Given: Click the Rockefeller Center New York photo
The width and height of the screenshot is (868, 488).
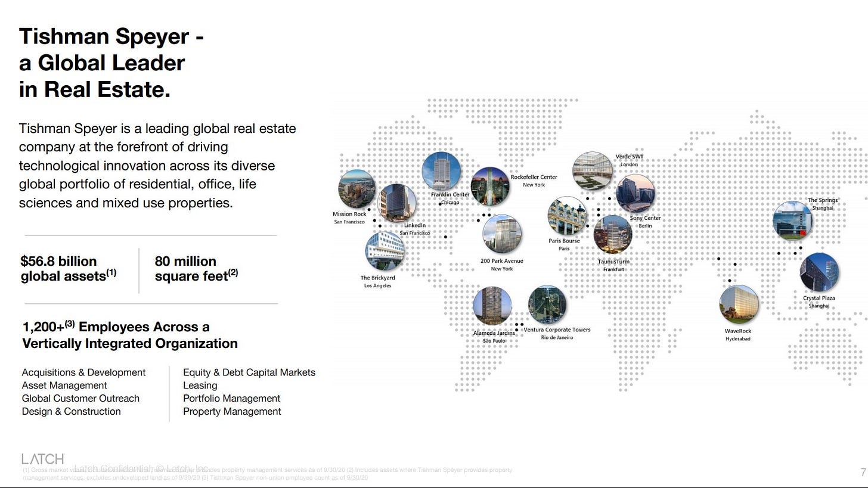Looking at the screenshot, I should tap(490, 187).
